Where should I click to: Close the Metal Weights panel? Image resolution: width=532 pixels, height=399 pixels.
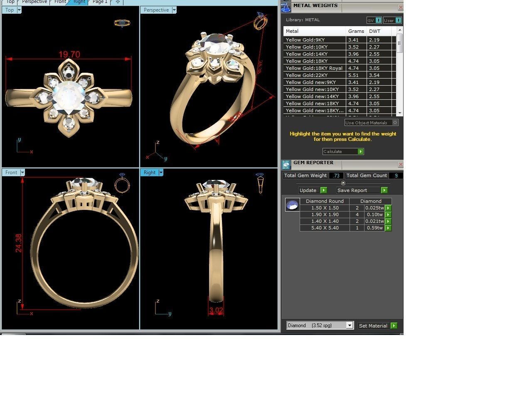[x=400, y=7]
